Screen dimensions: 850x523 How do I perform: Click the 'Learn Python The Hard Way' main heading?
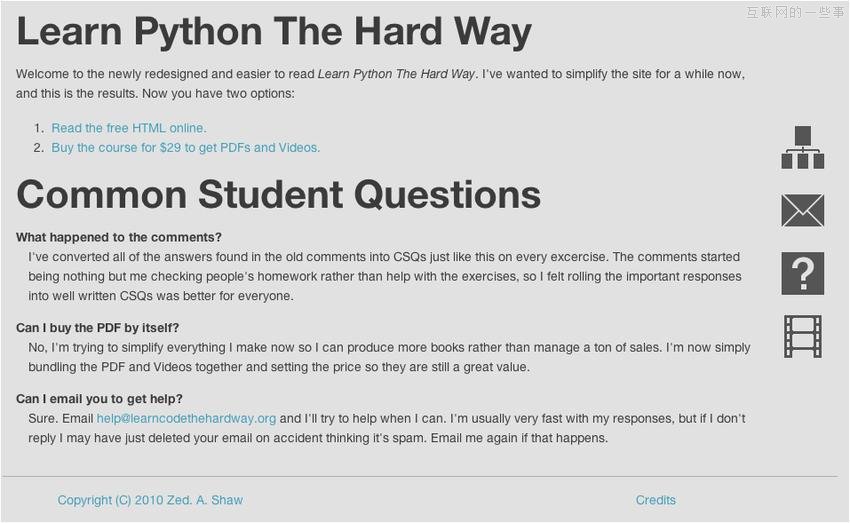(274, 32)
